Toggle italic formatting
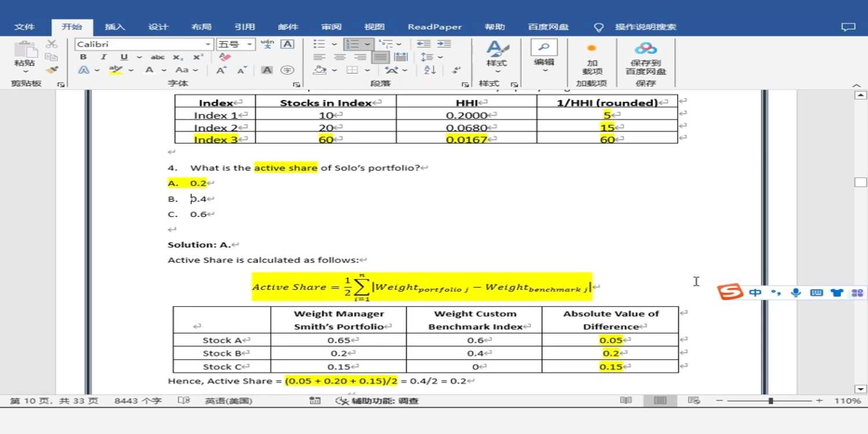This screenshot has height=434, width=868. point(103,57)
